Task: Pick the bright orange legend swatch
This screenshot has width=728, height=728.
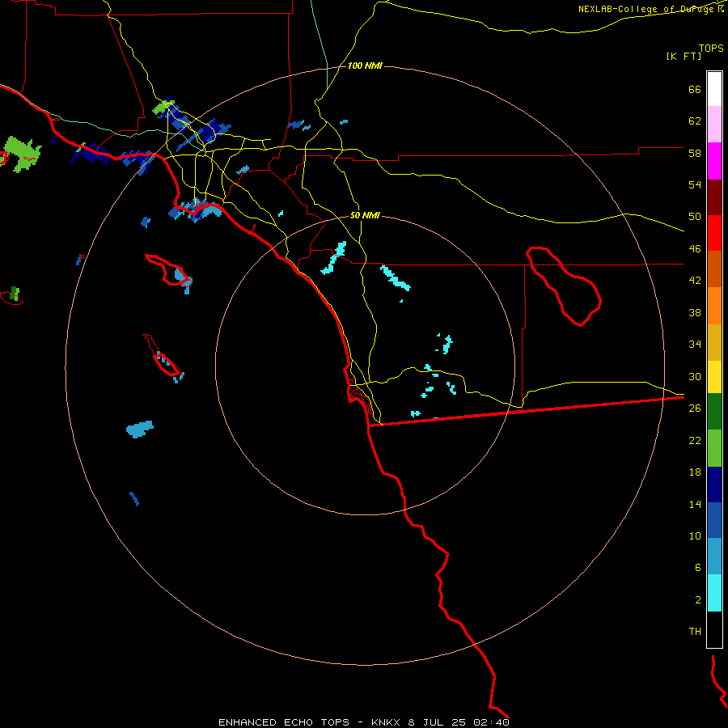Action: click(714, 306)
